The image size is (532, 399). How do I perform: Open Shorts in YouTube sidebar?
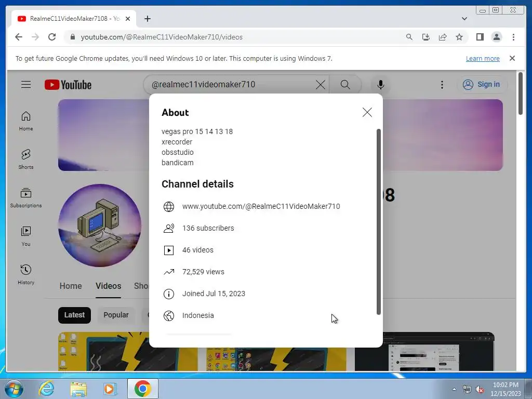tap(26, 159)
